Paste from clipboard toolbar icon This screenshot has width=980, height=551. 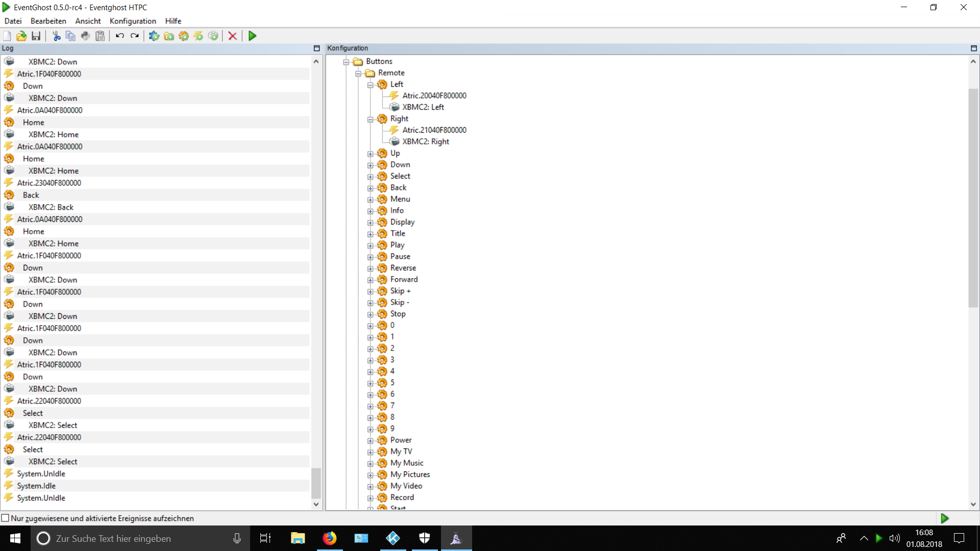pos(100,36)
